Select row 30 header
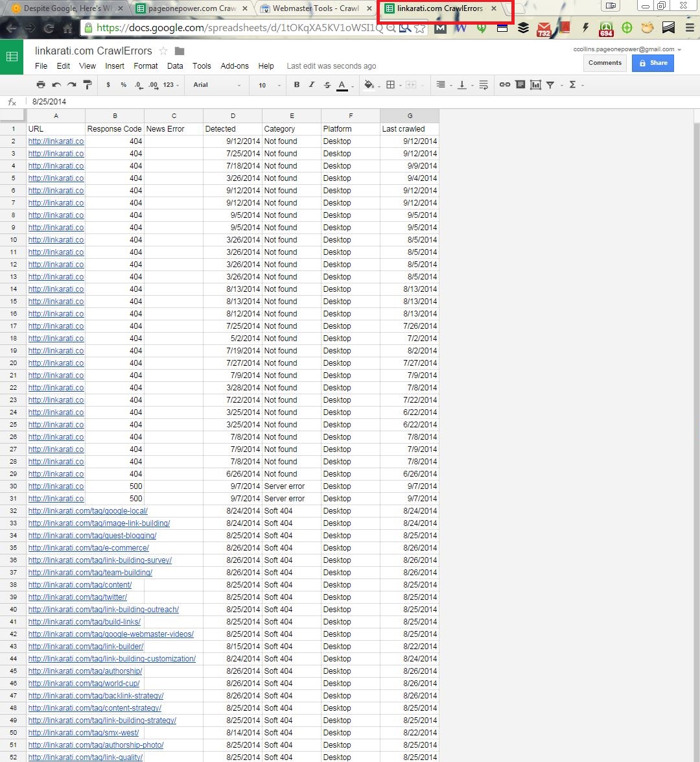Viewport: 700px width, 762px height. [x=13, y=486]
